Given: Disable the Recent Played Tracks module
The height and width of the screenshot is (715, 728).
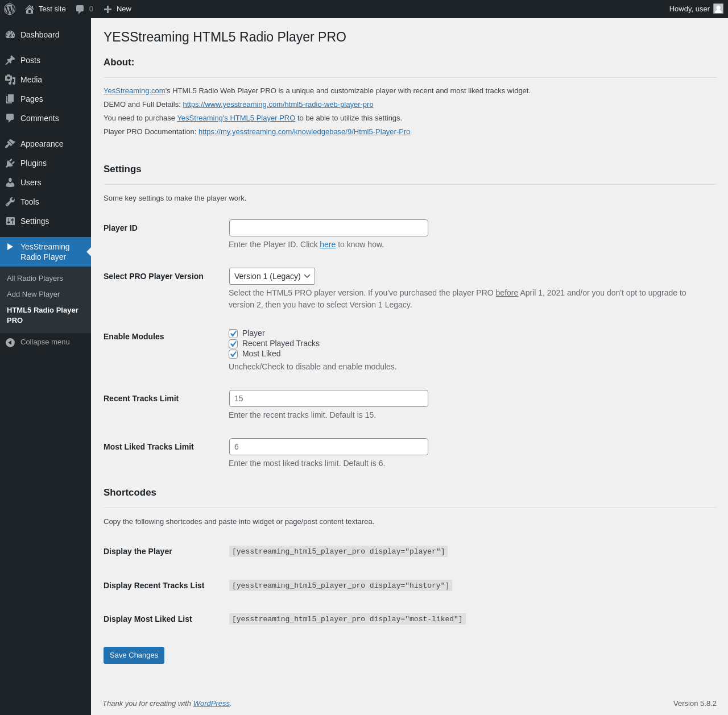Looking at the screenshot, I should pyautogui.click(x=233, y=344).
